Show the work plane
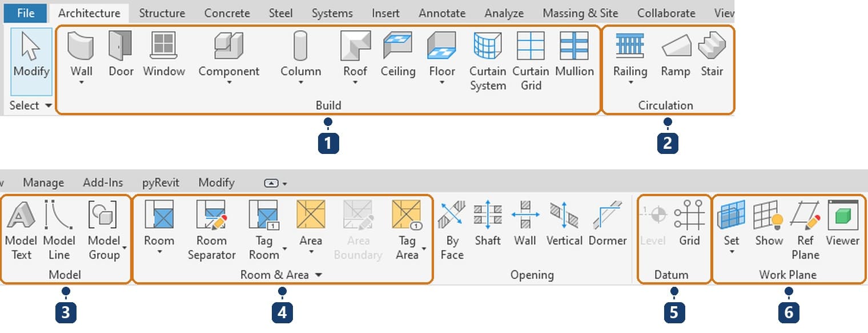This screenshot has width=868, height=333. (x=769, y=224)
